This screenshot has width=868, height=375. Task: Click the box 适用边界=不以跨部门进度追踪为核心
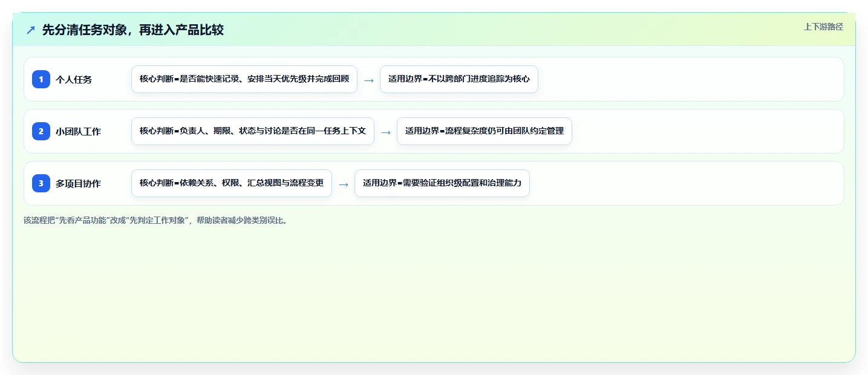click(x=459, y=79)
